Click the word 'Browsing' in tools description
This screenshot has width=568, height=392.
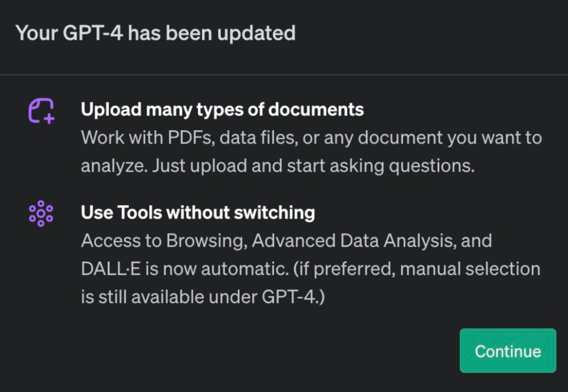pyautogui.click(x=207, y=241)
